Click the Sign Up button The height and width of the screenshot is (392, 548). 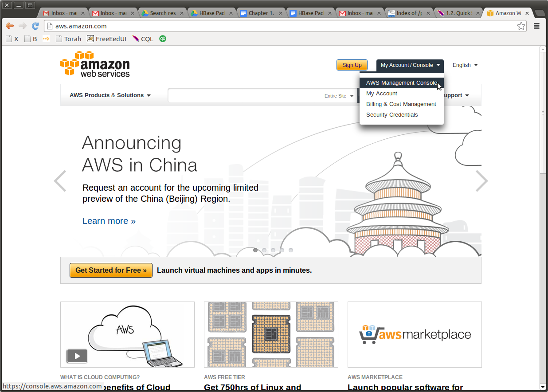[352, 65]
